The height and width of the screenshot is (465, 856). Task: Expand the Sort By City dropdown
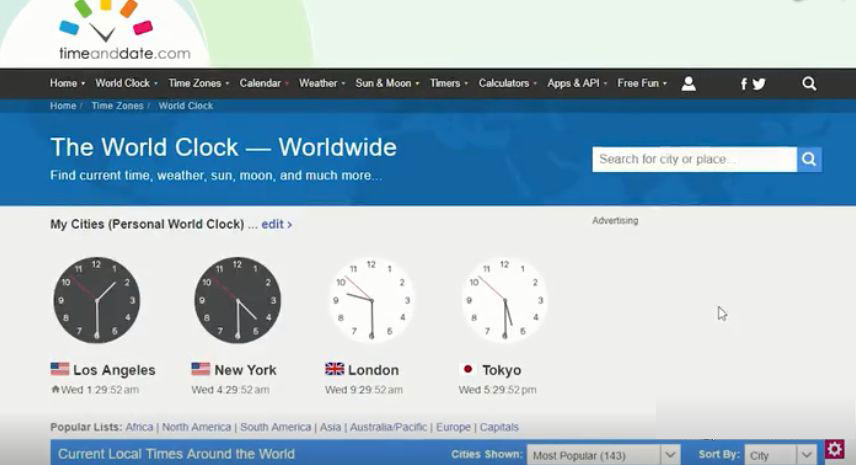pyautogui.click(x=782, y=455)
